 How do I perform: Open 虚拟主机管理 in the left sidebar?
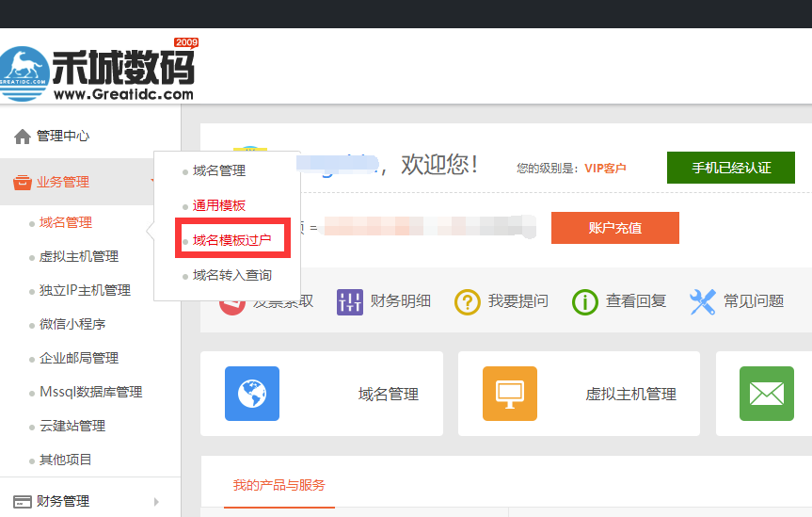coord(79,256)
